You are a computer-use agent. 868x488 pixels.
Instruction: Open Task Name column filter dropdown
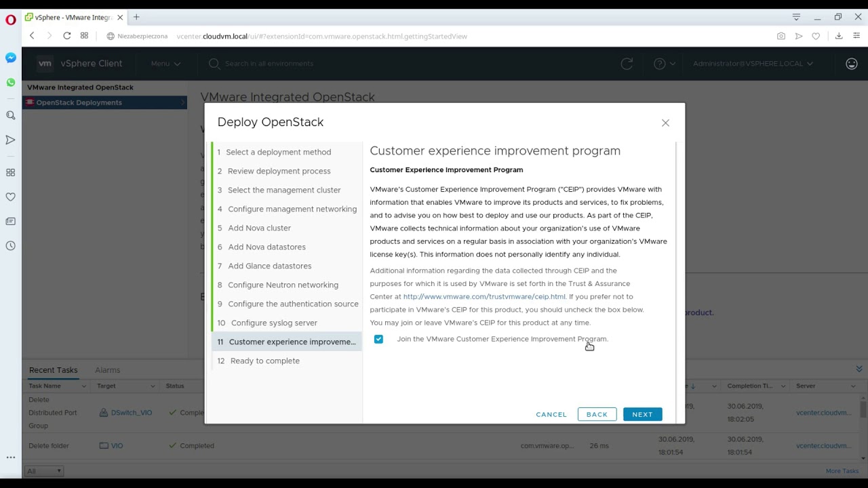click(x=84, y=386)
